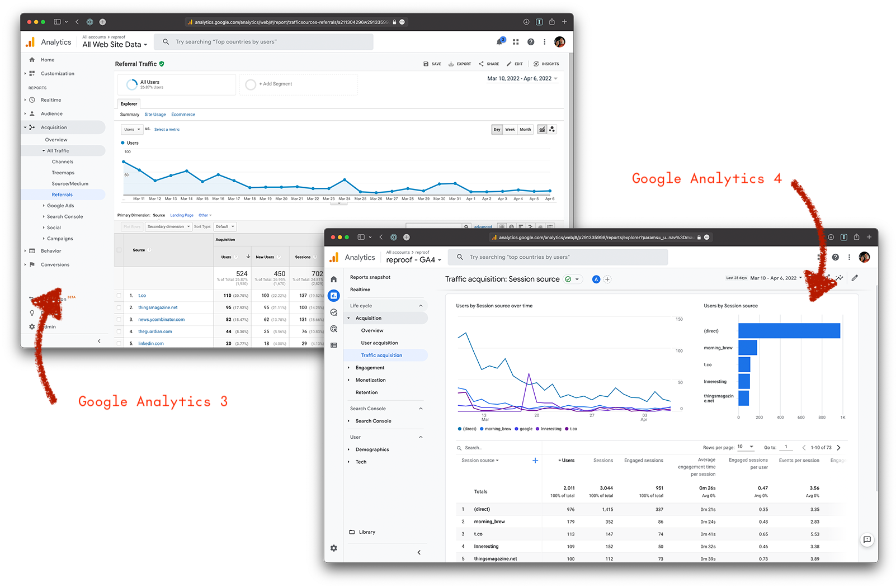896x588 pixels.
Task: Add dimension plus icon beside Session source
Action: 535,461
